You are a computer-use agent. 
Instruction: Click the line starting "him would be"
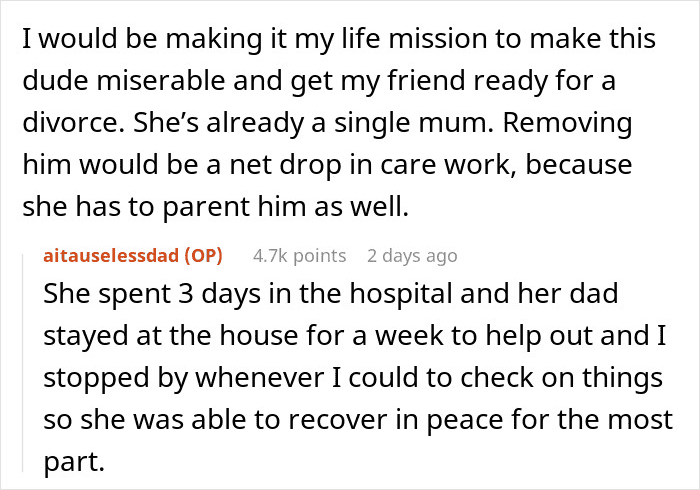326,165
